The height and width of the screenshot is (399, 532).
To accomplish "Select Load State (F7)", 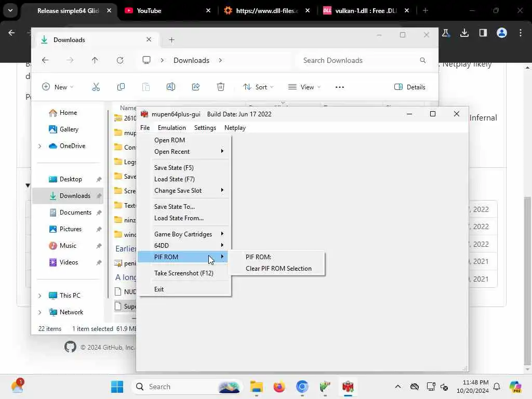I will tap(185, 179).
